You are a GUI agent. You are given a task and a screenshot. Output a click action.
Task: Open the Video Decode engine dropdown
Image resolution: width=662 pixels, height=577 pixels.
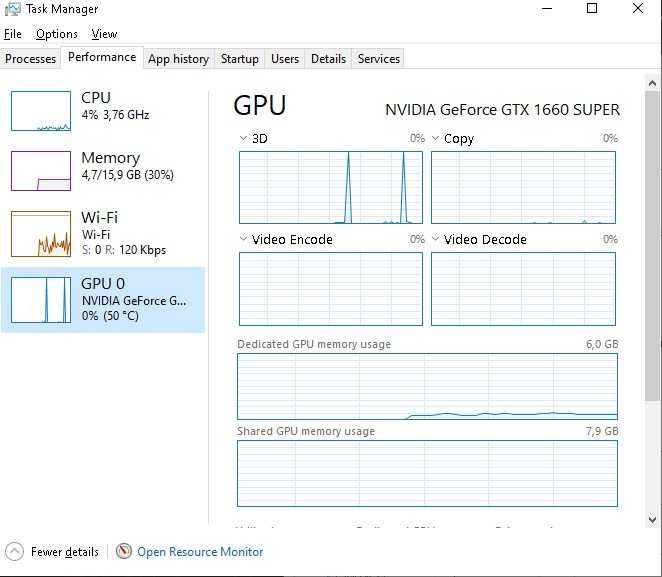tap(479, 239)
